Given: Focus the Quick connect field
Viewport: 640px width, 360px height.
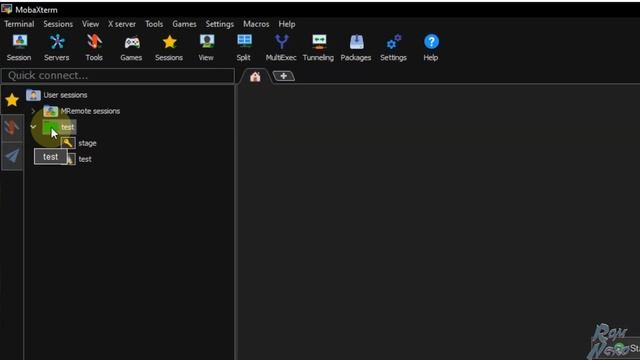Looking at the screenshot, I should pos(118,76).
